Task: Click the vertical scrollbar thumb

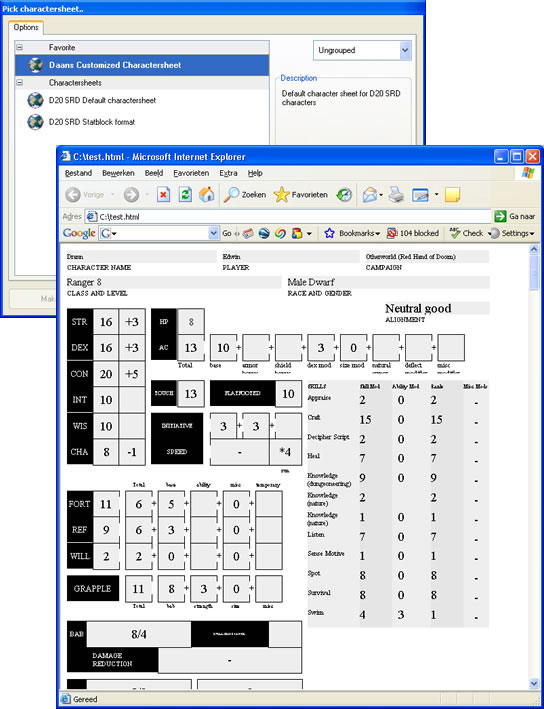Action: [534, 273]
